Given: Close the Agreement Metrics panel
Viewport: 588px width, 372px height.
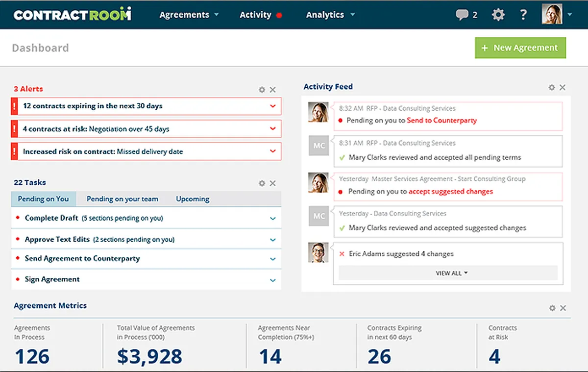Looking at the screenshot, I should (563, 308).
